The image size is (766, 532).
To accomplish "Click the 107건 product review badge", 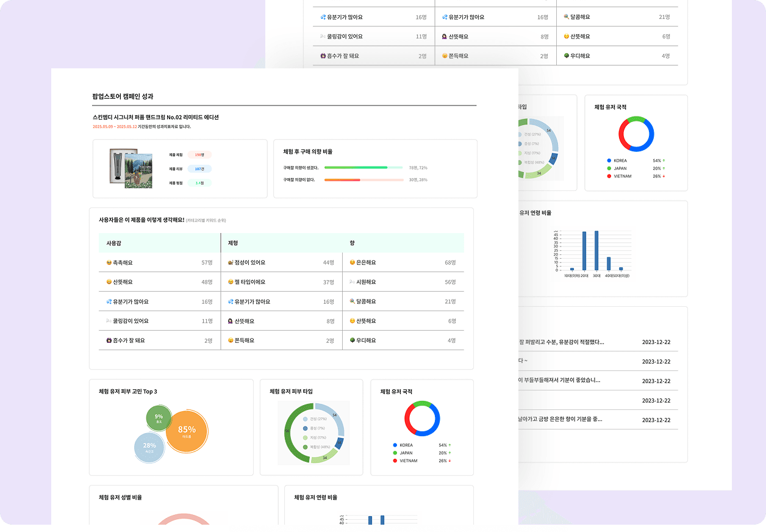I will point(199,169).
